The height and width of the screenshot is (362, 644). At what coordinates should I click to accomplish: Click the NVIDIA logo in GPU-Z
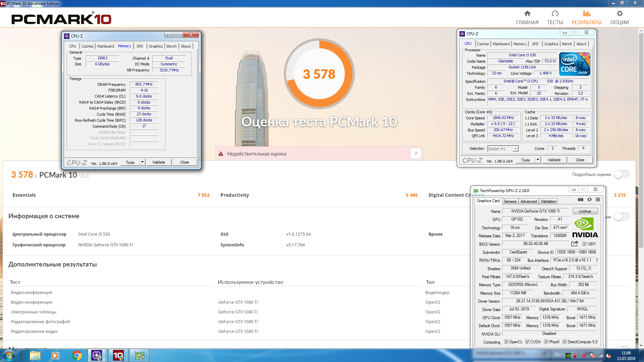(x=585, y=228)
